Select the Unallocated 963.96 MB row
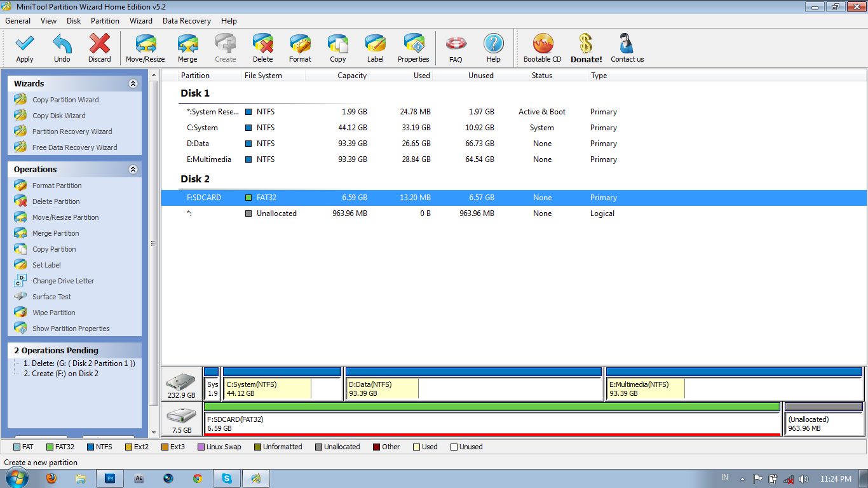The height and width of the screenshot is (488, 868). point(514,213)
